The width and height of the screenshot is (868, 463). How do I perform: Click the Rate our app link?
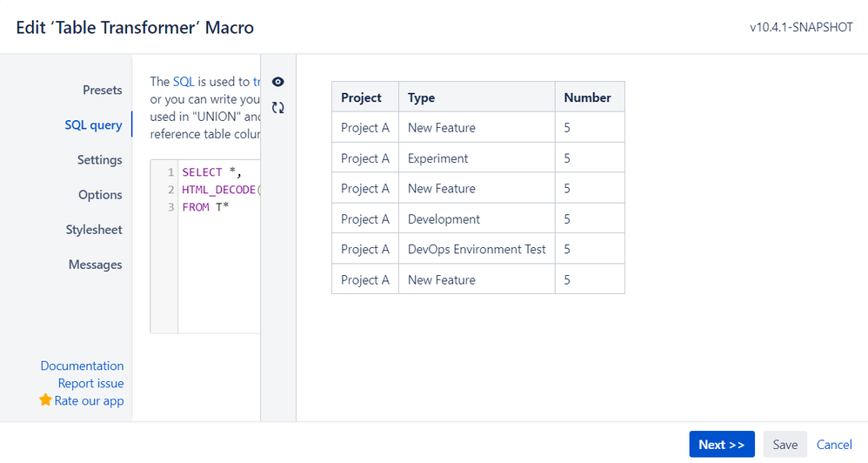click(89, 400)
